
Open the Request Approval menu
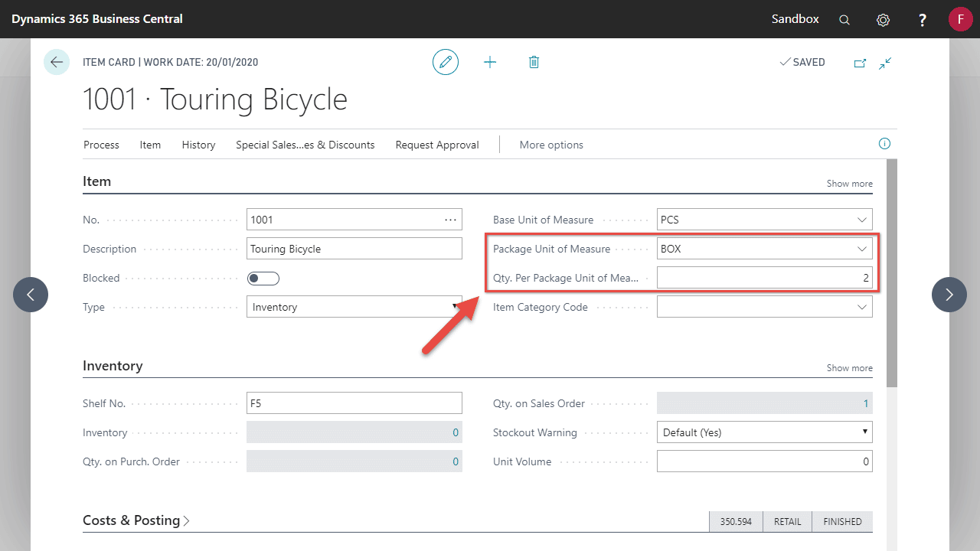[x=437, y=145]
